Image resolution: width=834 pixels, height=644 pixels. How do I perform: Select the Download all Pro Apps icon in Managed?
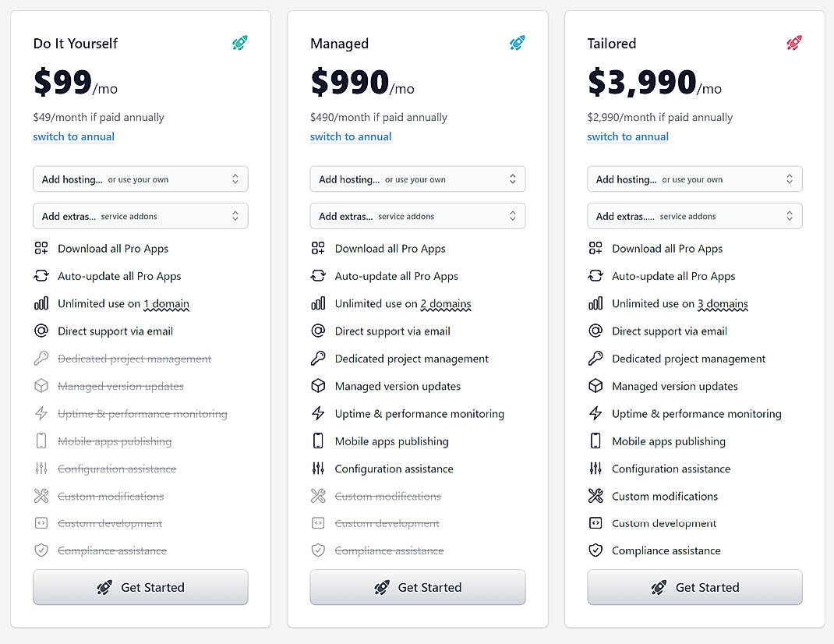[x=318, y=248]
